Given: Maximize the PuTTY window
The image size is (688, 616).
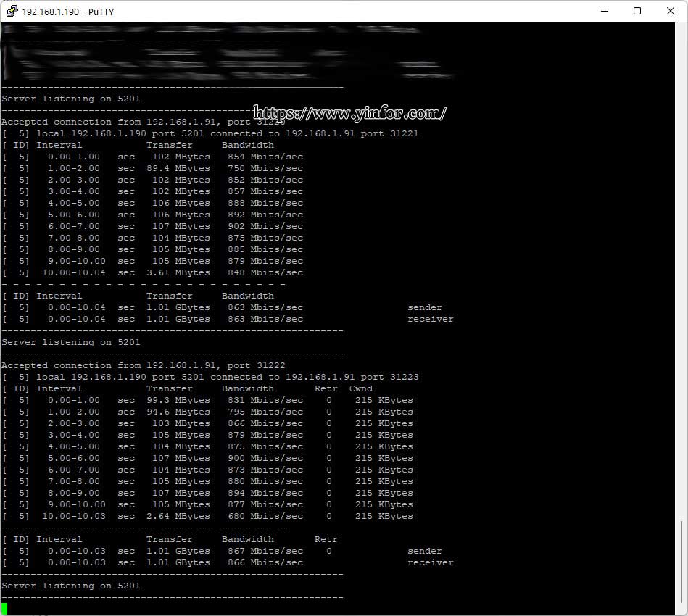Looking at the screenshot, I should tap(637, 12).
